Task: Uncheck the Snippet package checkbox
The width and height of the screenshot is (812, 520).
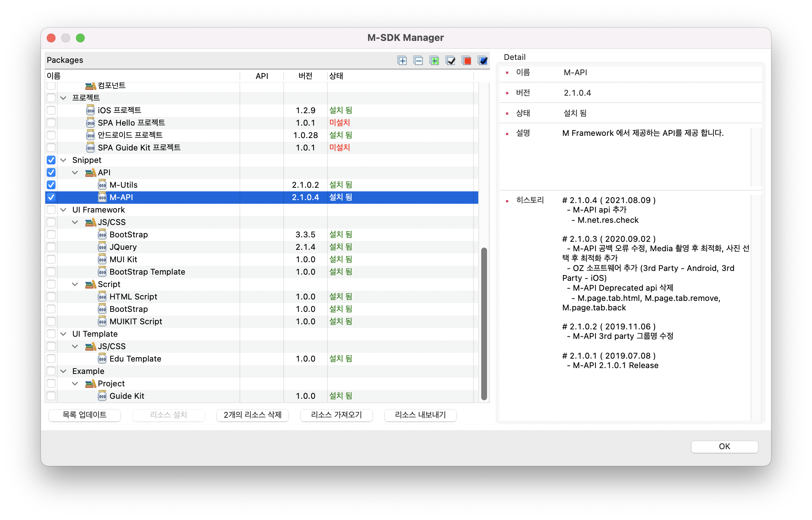Action: (51, 160)
